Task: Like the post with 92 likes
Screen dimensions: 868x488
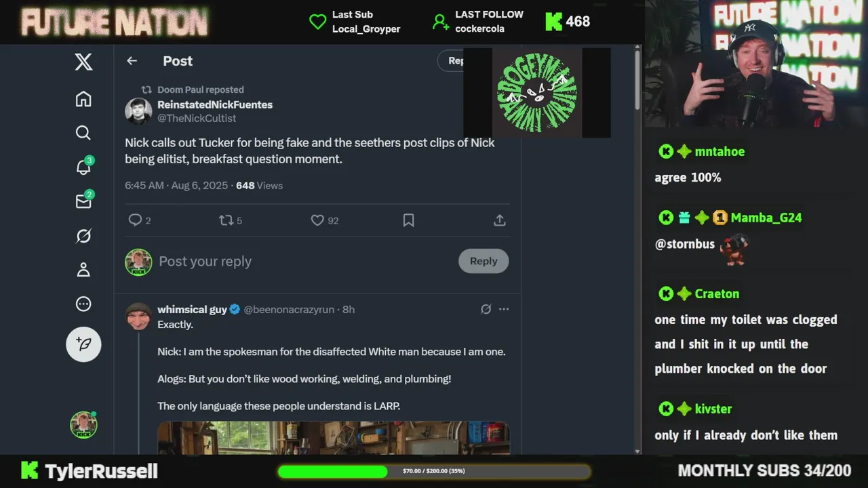Action: click(324, 220)
